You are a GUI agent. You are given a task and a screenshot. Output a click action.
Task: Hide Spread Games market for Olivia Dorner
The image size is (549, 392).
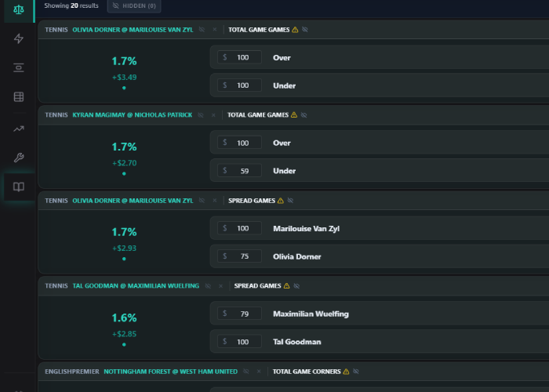pos(290,200)
